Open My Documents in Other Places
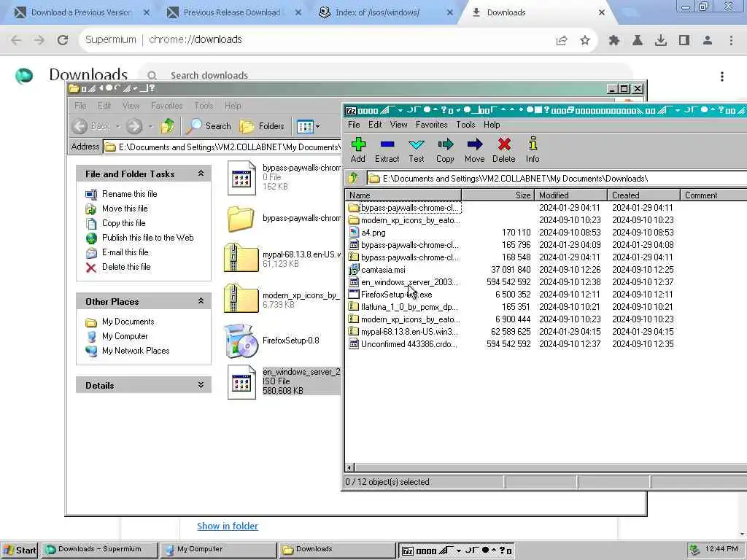The width and height of the screenshot is (747, 560). 128,322
